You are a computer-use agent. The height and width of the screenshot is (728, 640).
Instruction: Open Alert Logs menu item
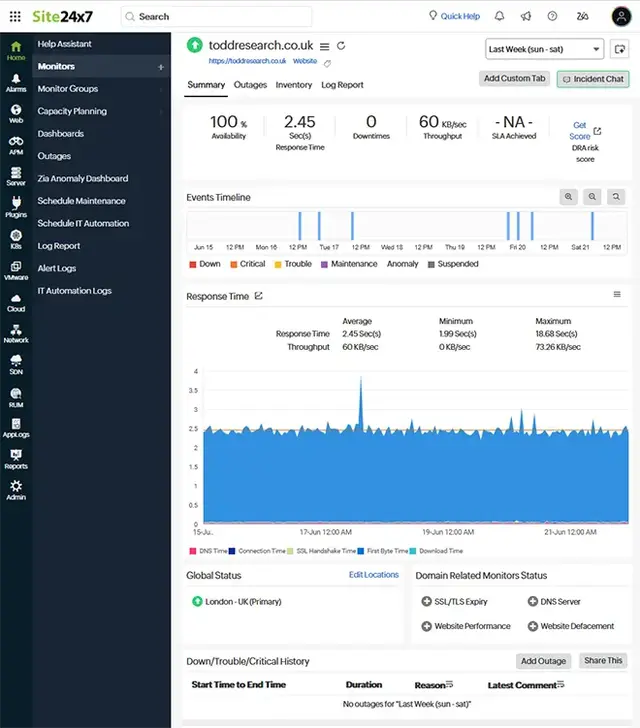coord(57,268)
